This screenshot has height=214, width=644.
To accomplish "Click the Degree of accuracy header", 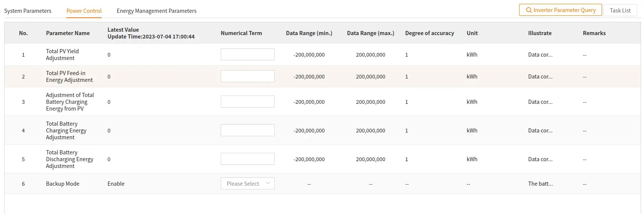I will click(x=430, y=33).
